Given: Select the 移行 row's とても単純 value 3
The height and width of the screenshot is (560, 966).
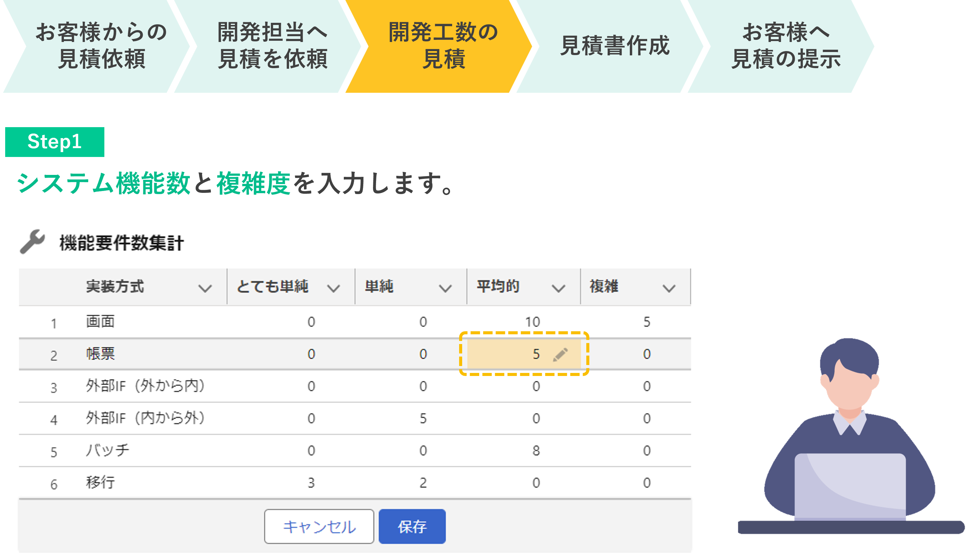Looking at the screenshot, I should [x=311, y=482].
